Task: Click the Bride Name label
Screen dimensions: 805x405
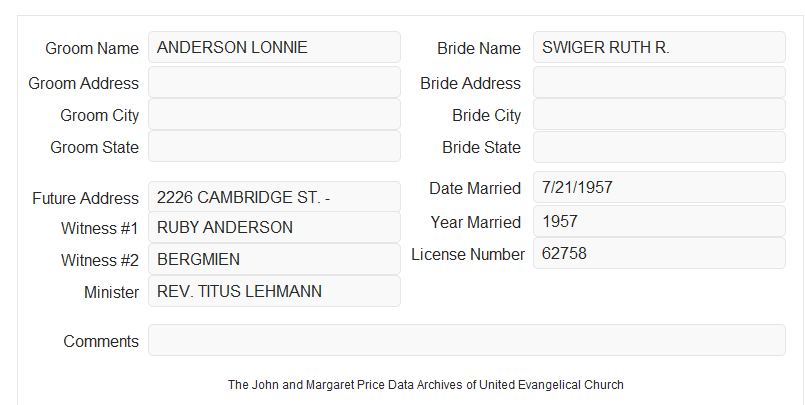Action: (x=479, y=48)
